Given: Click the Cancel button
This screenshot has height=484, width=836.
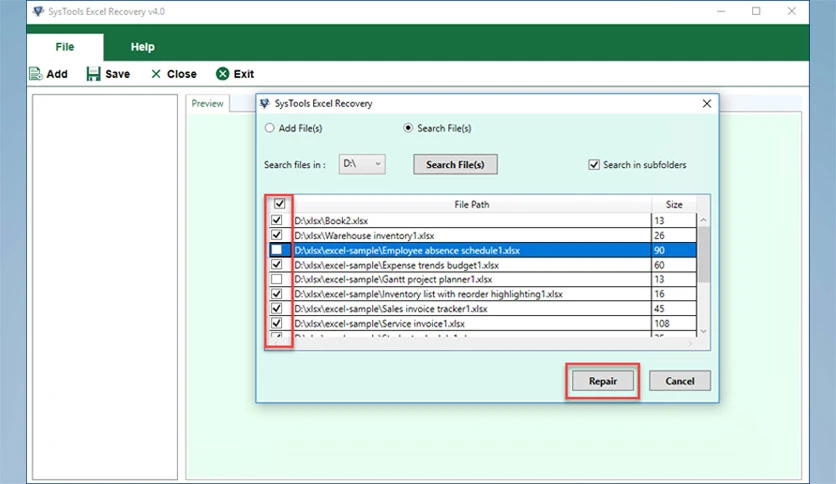Looking at the screenshot, I should [x=680, y=381].
